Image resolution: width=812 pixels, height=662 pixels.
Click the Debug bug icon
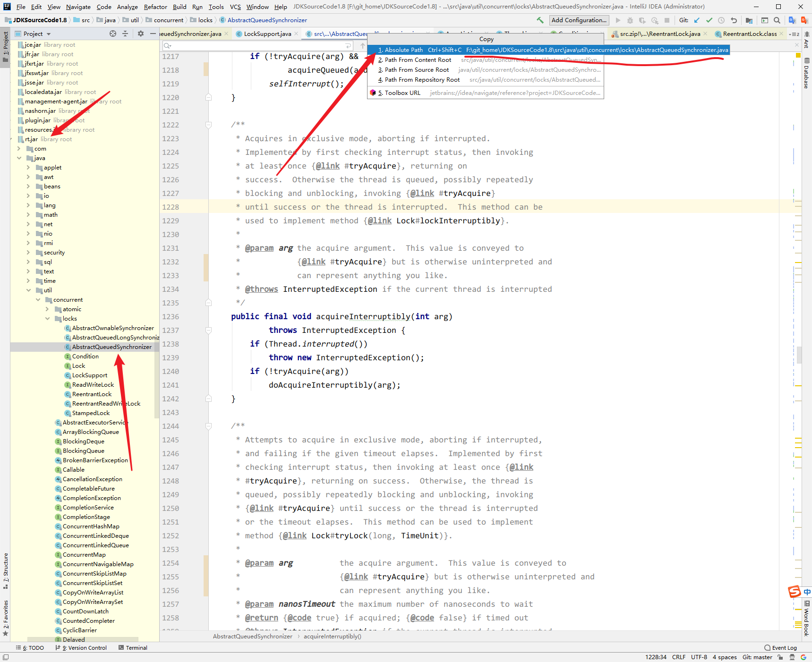click(630, 20)
